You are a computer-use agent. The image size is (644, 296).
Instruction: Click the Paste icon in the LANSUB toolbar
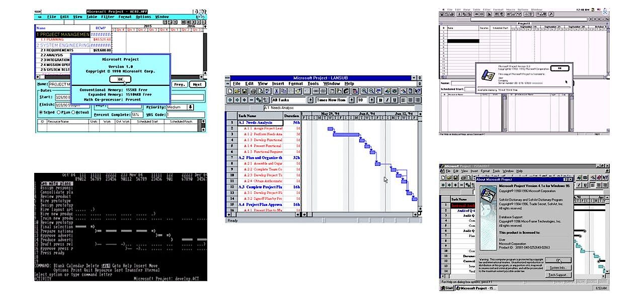pos(290,91)
